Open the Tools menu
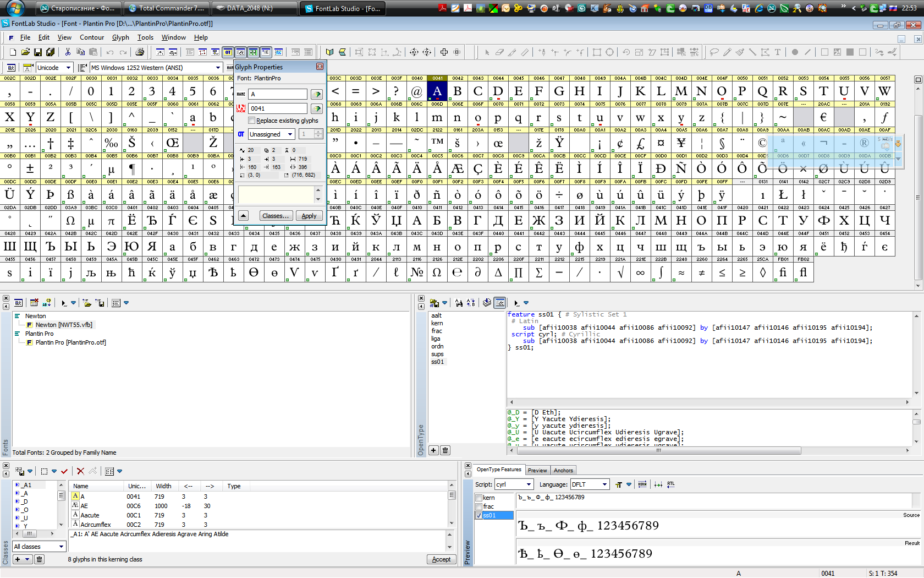This screenshot has height=578, width=924. (145, 37)
